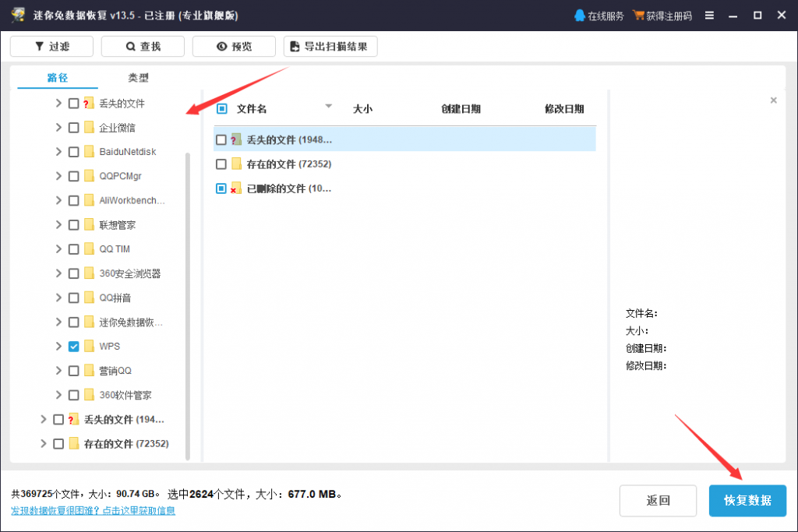Uncheck the WPS folder checkbox

73,347
